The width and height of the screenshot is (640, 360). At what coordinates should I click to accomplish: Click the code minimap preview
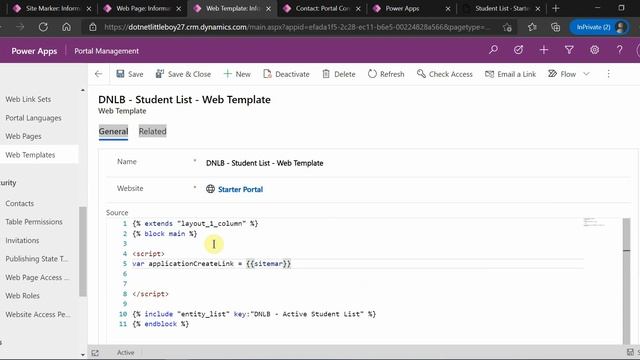click(594, 222)
